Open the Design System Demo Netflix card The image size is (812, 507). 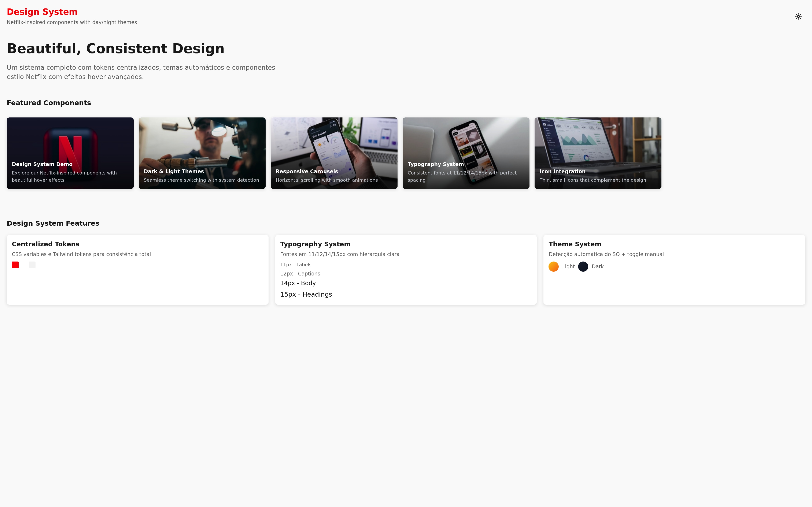pyautogui.click(x=70, y=153)
